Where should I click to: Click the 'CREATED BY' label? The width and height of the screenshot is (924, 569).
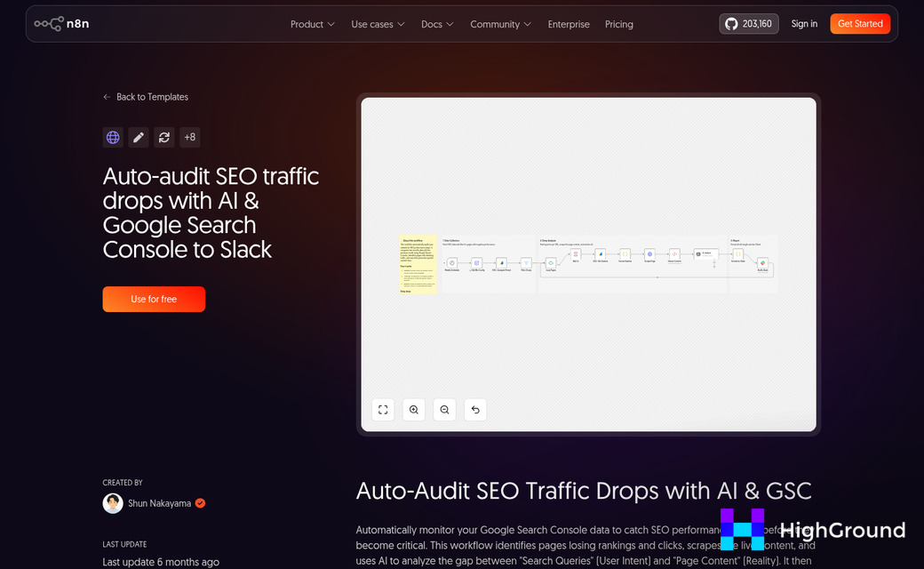coord(123,483)
